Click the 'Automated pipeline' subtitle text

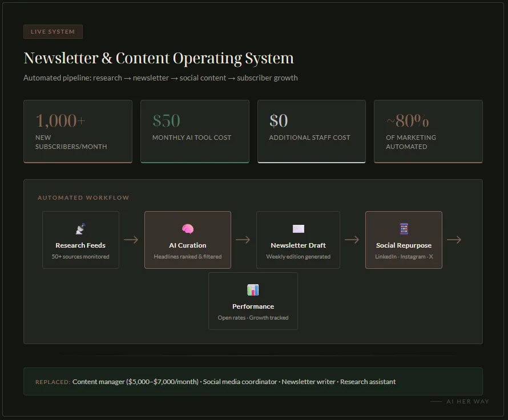point(160,78)
